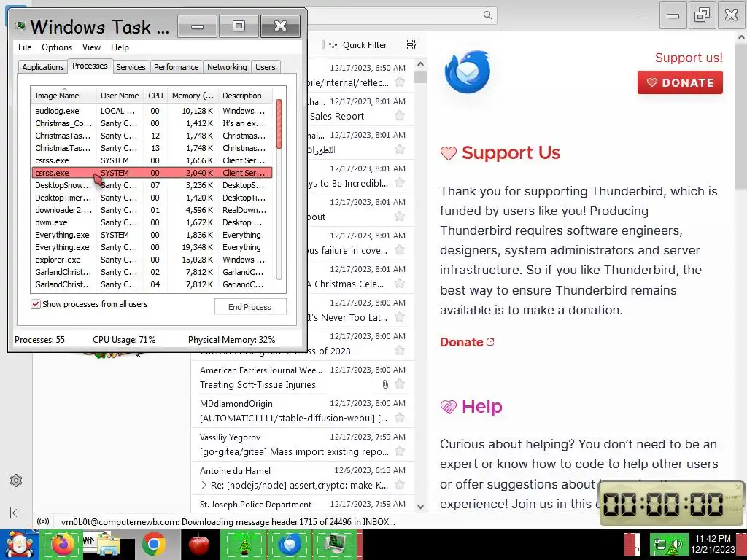
Task: Select the downloader2 process row
Action: point(152,210)
